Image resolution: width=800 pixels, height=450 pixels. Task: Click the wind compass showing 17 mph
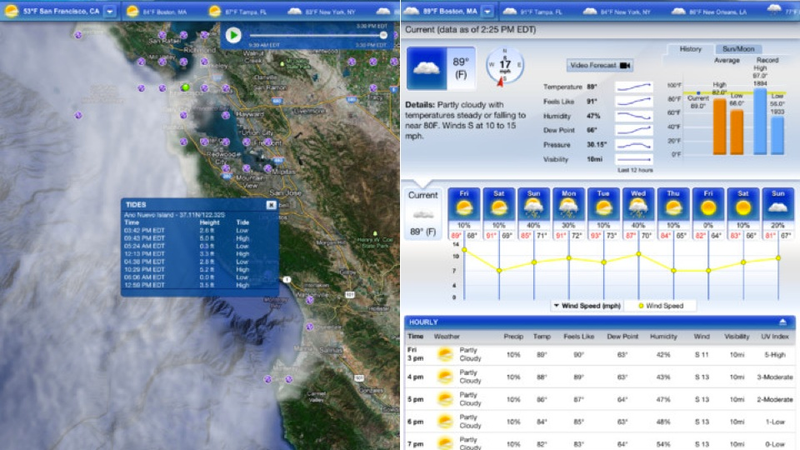click(505, 65)
